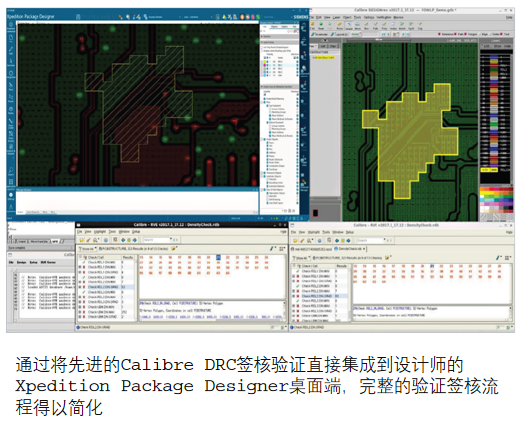Open the Layouts dropdown in DESIGNrev
This screenshot has height=428, width=521.
339,34
